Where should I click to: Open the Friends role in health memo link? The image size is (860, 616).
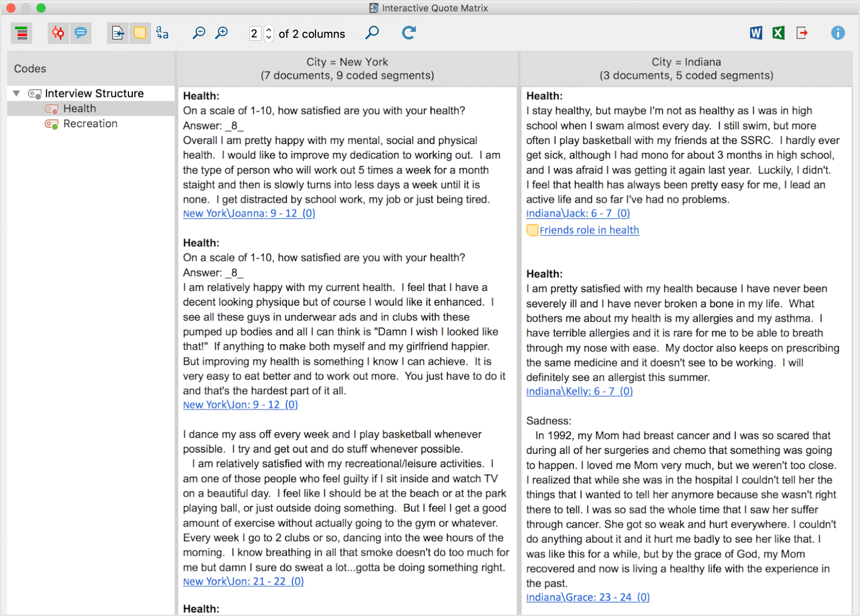pos(589,230)
